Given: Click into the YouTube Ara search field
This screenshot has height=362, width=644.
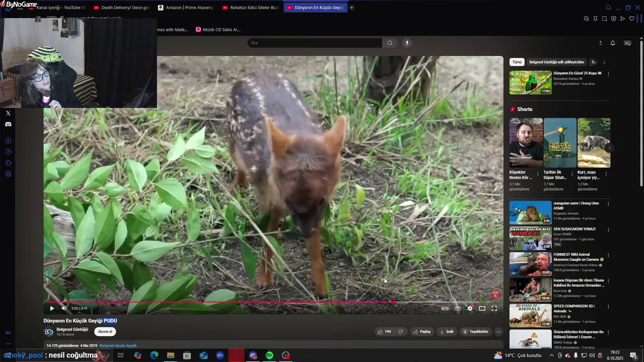Looking at the screenshot, I should [x=314, y=43].
